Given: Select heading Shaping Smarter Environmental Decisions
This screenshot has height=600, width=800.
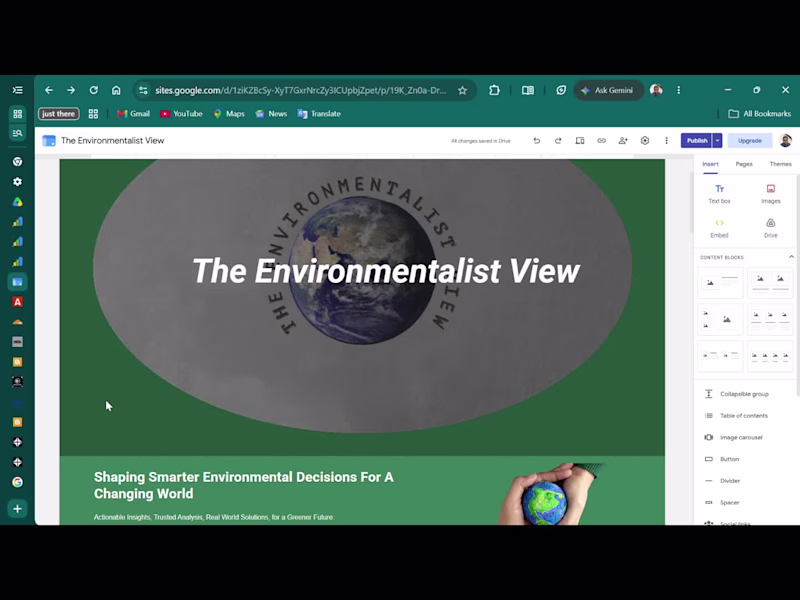Looking at the screenshot, I should (244, 485).
